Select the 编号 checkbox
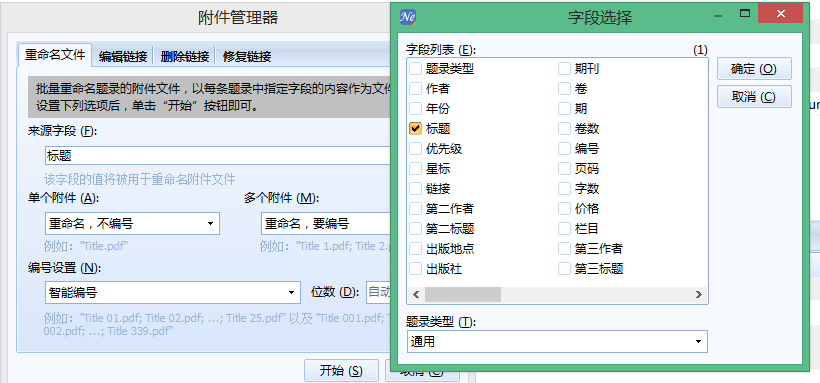 pyautogui.click(x=564, y=149)
